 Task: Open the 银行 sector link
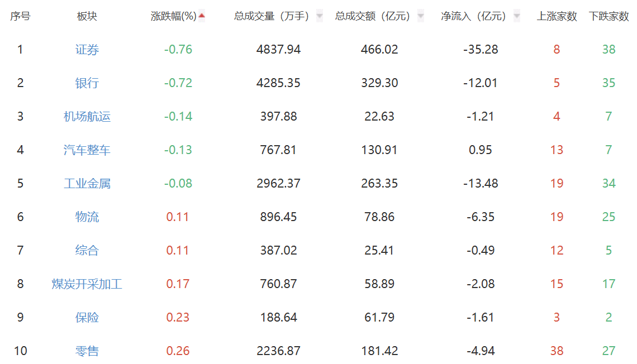[x=87, y=83]
